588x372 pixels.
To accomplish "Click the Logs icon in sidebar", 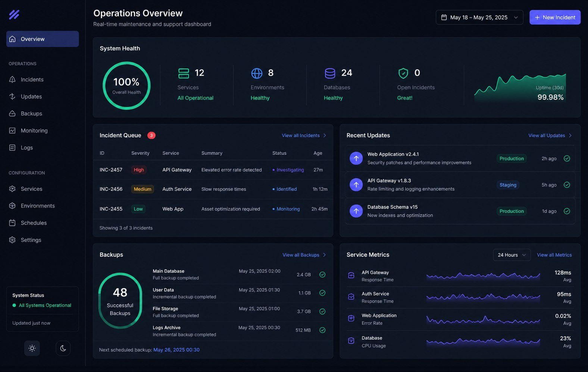I will (x=12, y=148).
